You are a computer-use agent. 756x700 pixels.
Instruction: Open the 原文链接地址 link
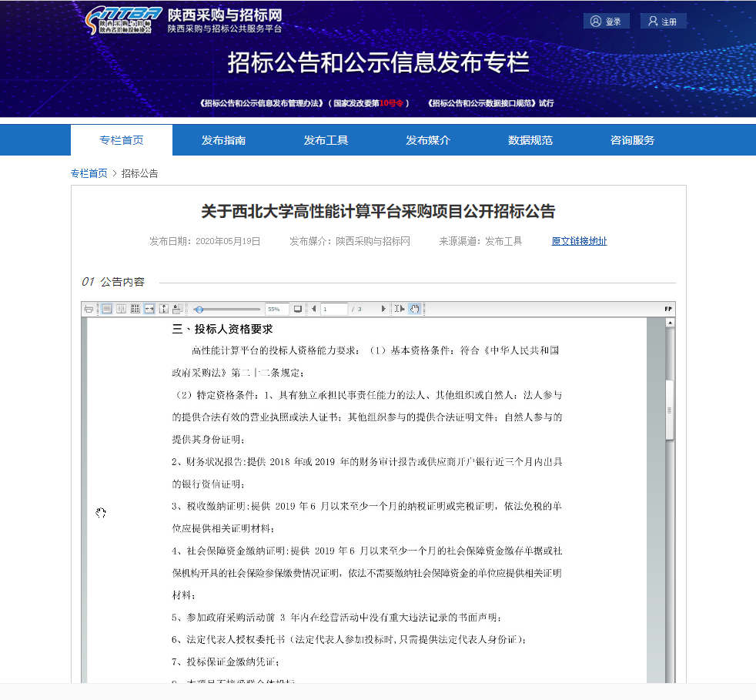click(579, 241)
